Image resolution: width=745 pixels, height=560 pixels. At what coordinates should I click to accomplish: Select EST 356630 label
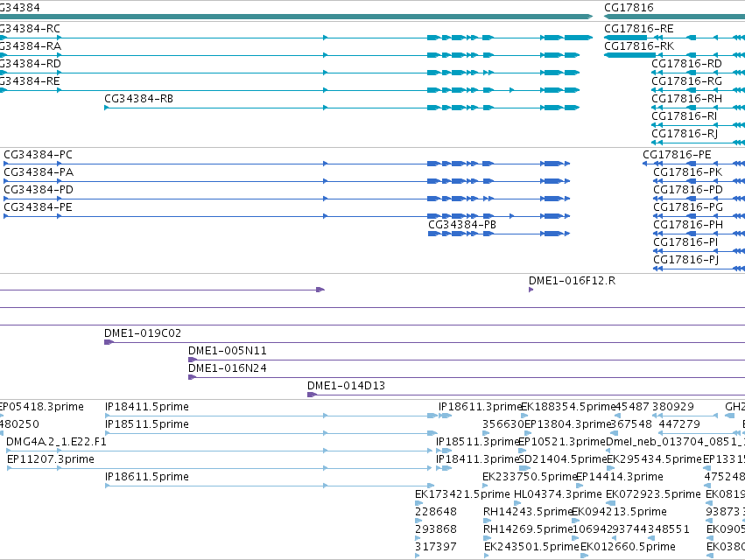coord(503,424)
